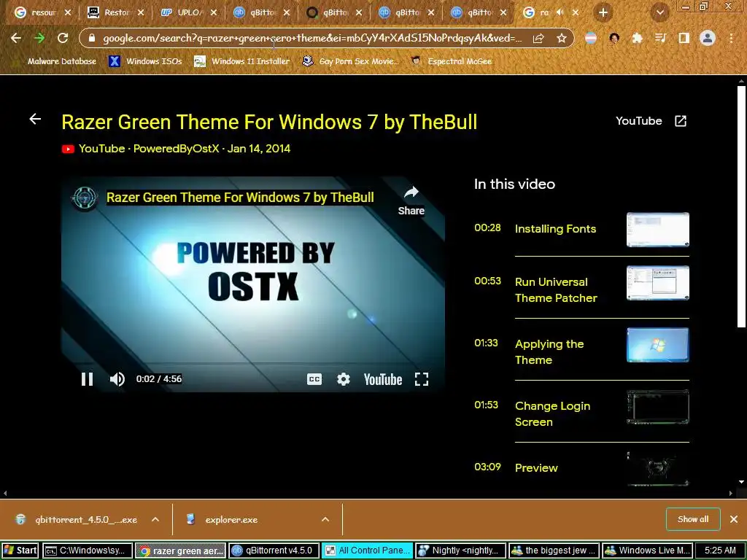
Task: Expand options for explorer.exe download
Action: tap(325, 519)
